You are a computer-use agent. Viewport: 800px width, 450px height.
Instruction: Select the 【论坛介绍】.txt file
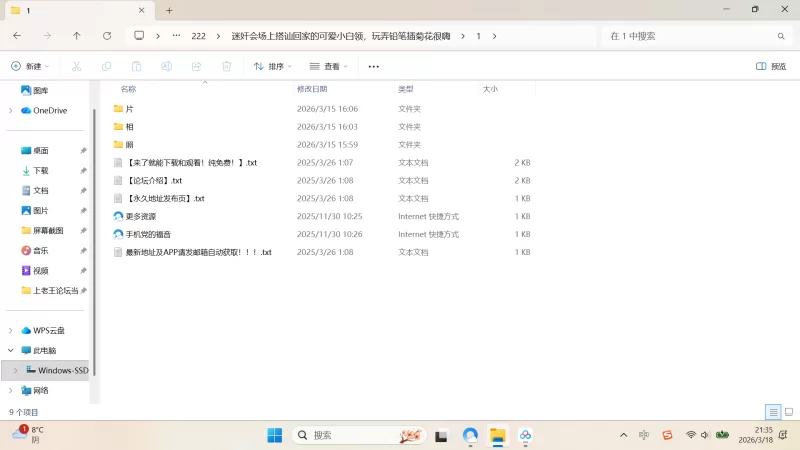(x=154, y=180)
